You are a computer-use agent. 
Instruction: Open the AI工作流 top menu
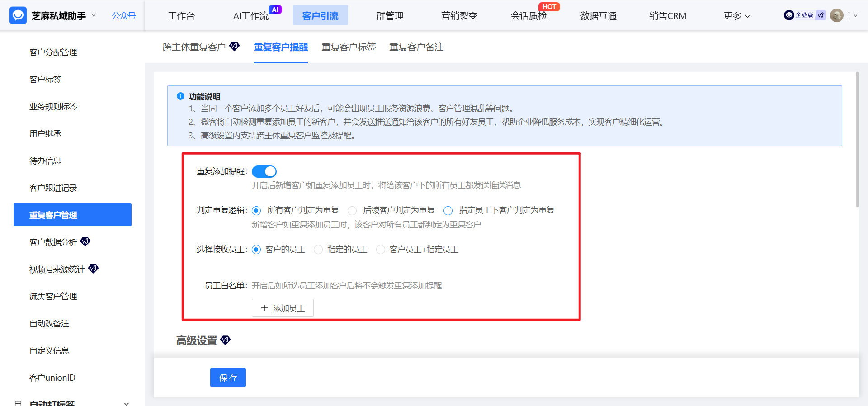coord(251,16)
